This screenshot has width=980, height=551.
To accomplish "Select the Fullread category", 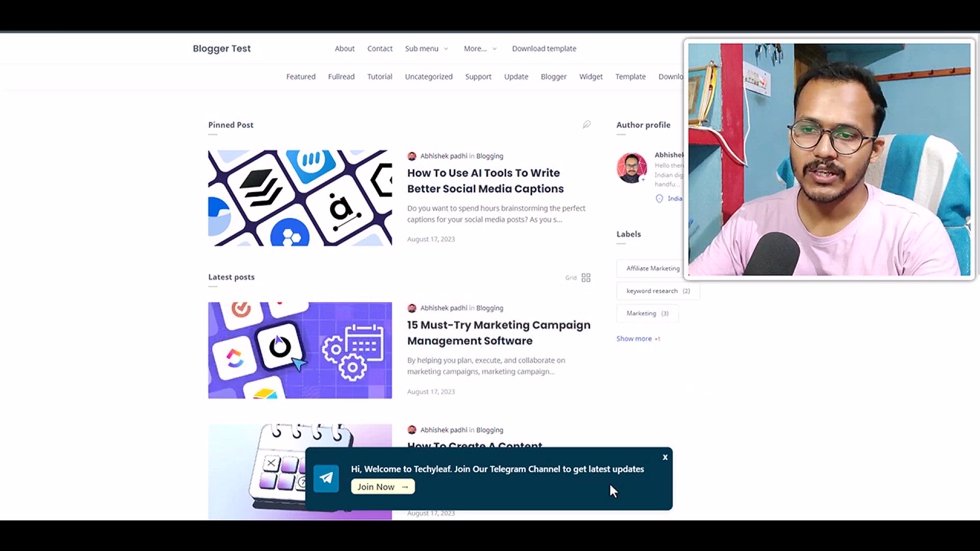I will (341, 77).
